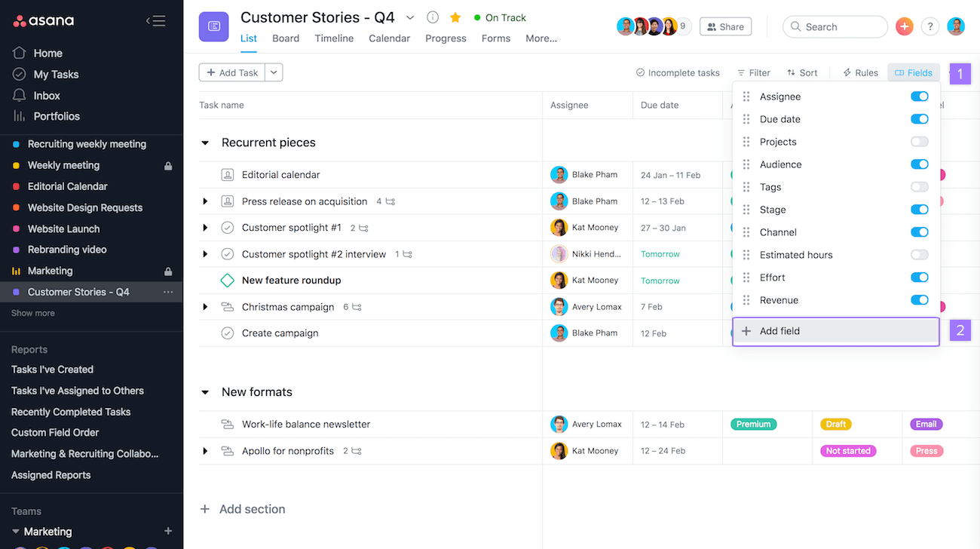Viewport: 980px width, 549px height.
Task: Mark Customer spotlight #2 interview complete
Action: coord(228,254)
